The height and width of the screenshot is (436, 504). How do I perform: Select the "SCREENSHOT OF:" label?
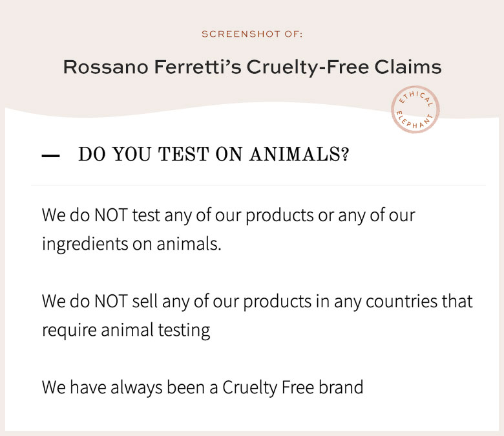click(x=252, y=34)
